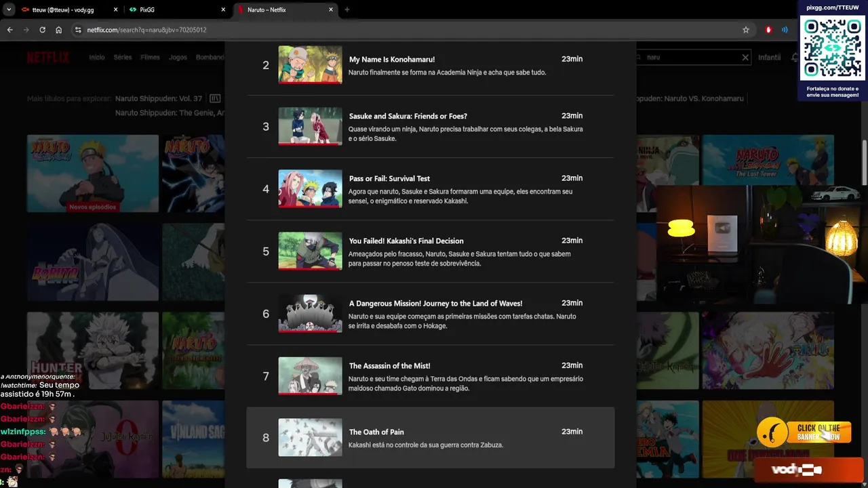This screenshot has height=488, width=868.
Task: Play episode 2 My Name Is Konohamaru thumbnail
Action: point(310,65)
